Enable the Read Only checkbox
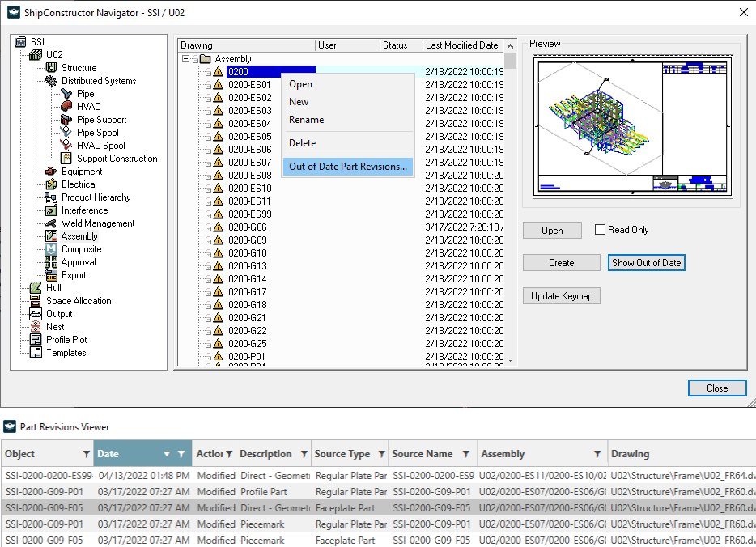Image resolution: width=756 pixels, height=547 pixels. pyautogui.click(x=600, y=230)
